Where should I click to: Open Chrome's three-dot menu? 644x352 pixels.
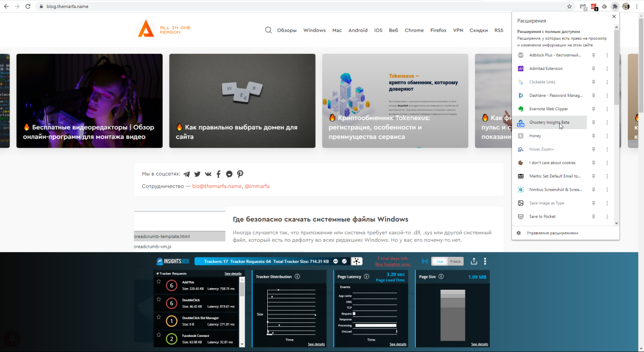point(636,6)
